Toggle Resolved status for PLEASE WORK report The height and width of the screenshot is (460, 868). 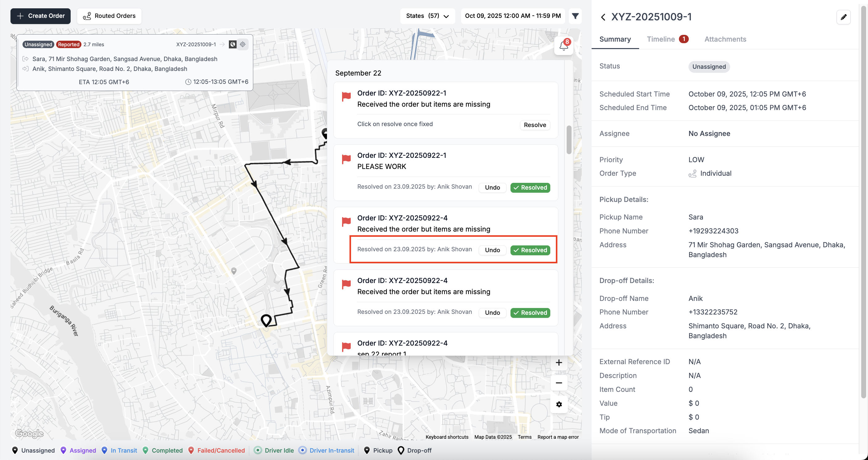tap(530, 187)
